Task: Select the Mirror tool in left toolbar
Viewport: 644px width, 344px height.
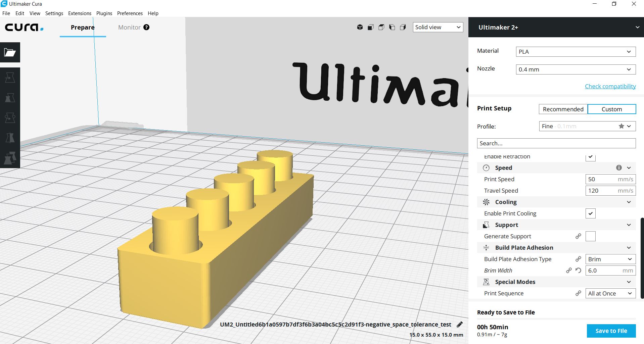Action: coord(10,138)
